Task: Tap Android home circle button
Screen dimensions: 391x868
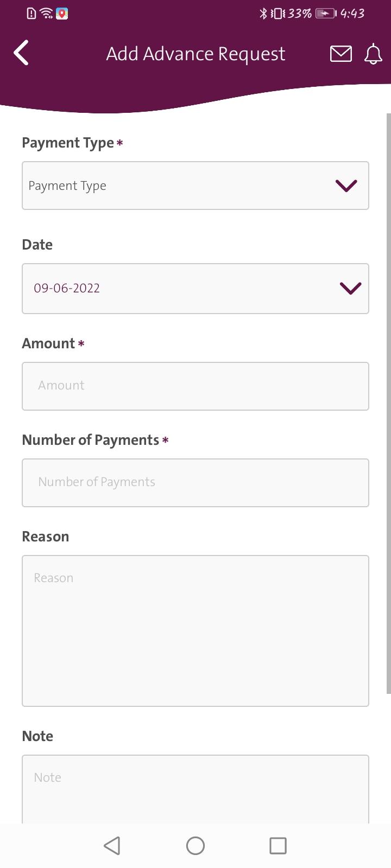Action: tap(195, 845)
